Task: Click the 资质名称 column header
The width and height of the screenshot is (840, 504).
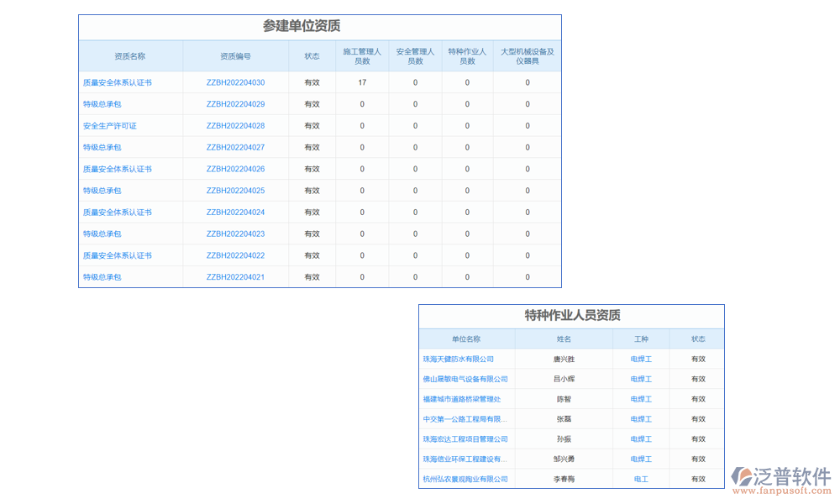Action: (x=131, y=55)
